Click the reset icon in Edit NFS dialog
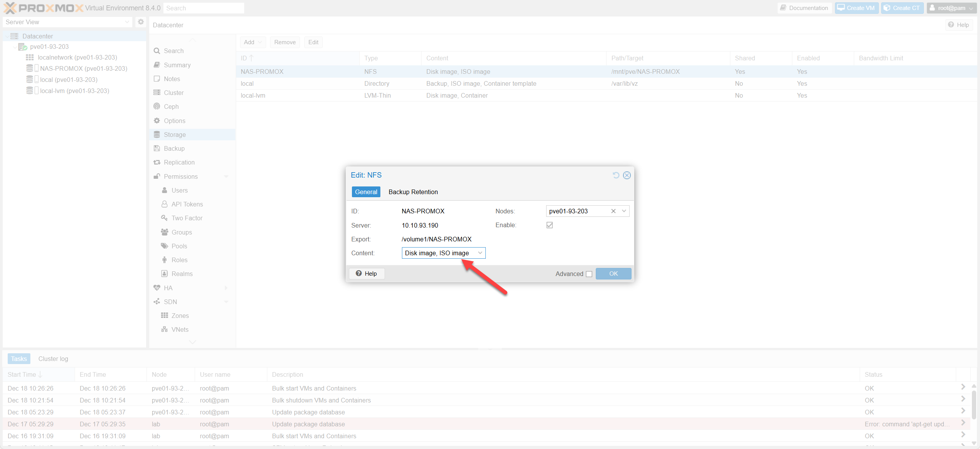The image size is (980, 449). (x=616, y=175)
